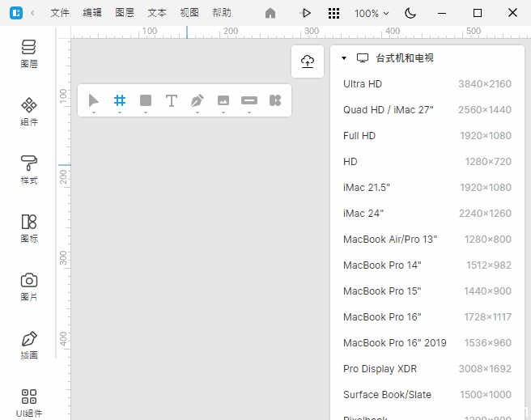Expand the pointer tool dropdown arrow
The height and width of the screenshot is (420, 531).
pos(94,112)
